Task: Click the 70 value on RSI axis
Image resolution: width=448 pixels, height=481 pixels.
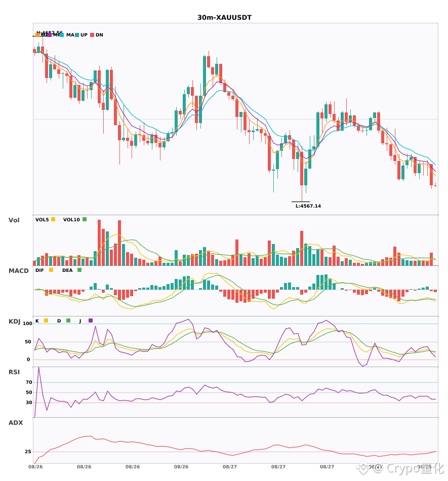Action: click(29, 382)
